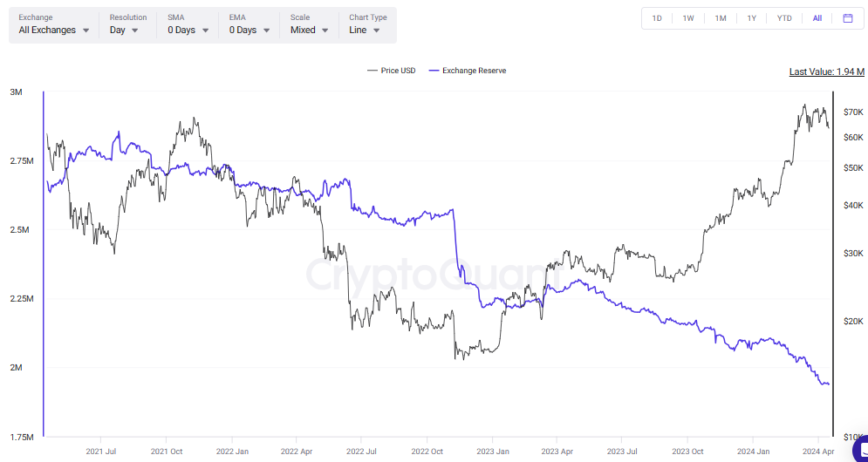868x462 pixels.
Task: Expand the SMA days dropdown
Action: point(188,30)
